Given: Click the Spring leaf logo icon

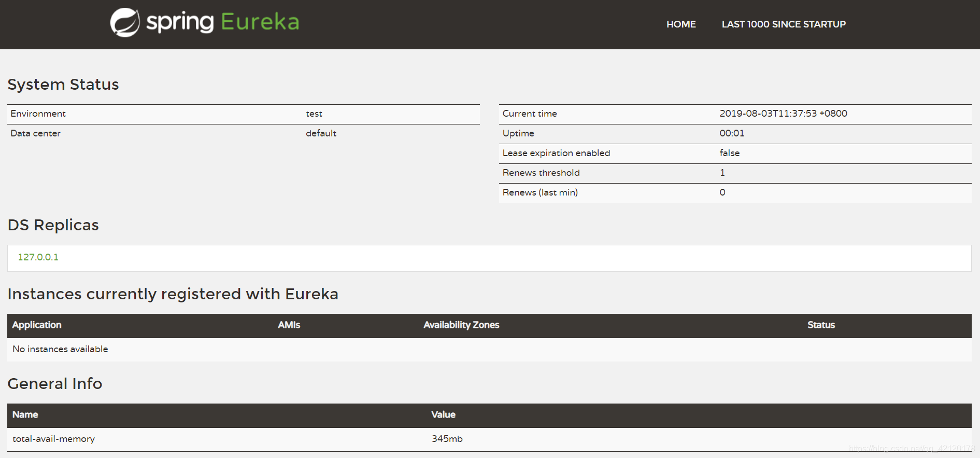Looking at the screenshot, I should [x=125, y=22].
